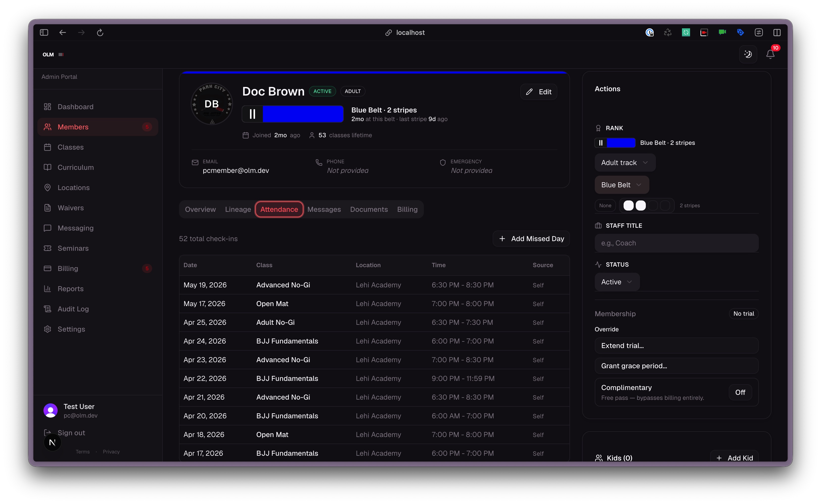Click the Open Mat class on May 17, 2026

click(272, 304)
